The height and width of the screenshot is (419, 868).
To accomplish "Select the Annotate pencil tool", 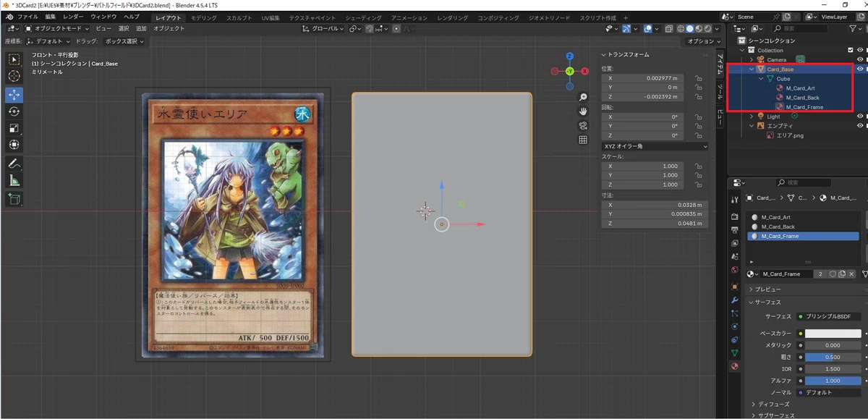I will pos(14,164).
